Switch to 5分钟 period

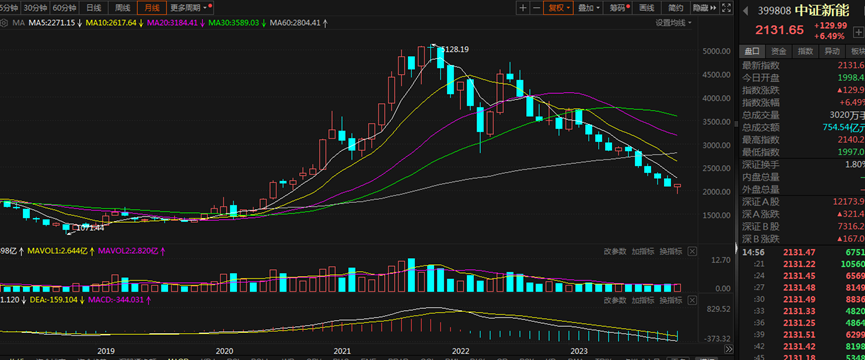click(x=9, y=8)
